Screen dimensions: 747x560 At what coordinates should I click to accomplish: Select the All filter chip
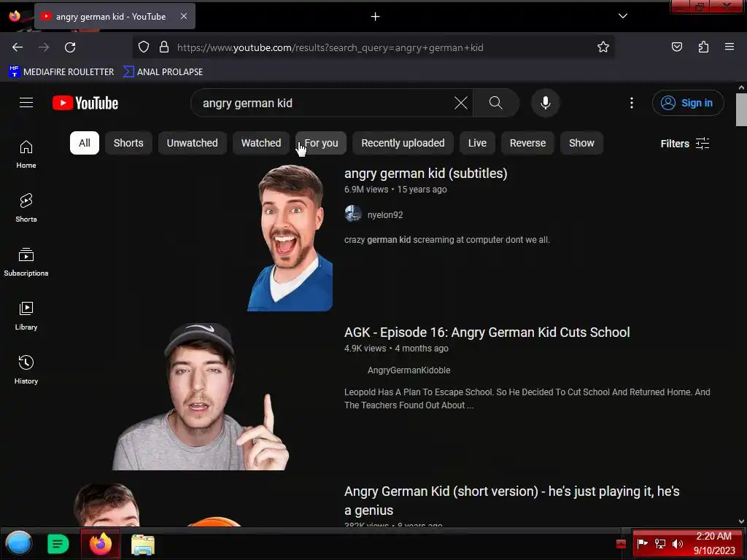[85, 143]
